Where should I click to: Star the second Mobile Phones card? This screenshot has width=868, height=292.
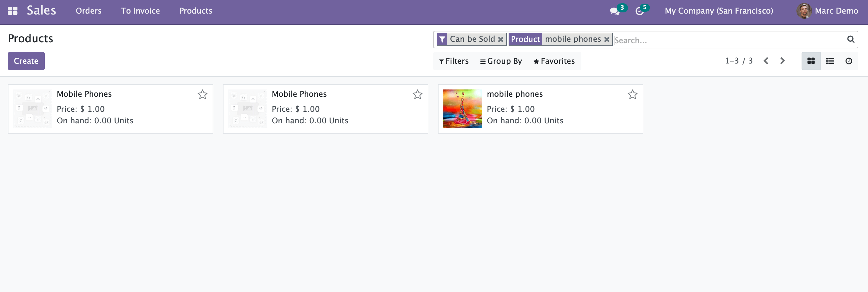417,94
